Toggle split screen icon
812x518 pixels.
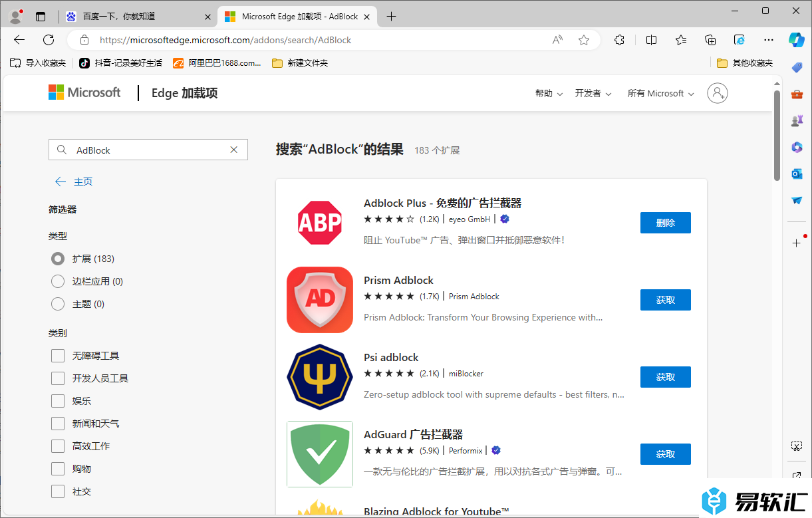[652, 40]
